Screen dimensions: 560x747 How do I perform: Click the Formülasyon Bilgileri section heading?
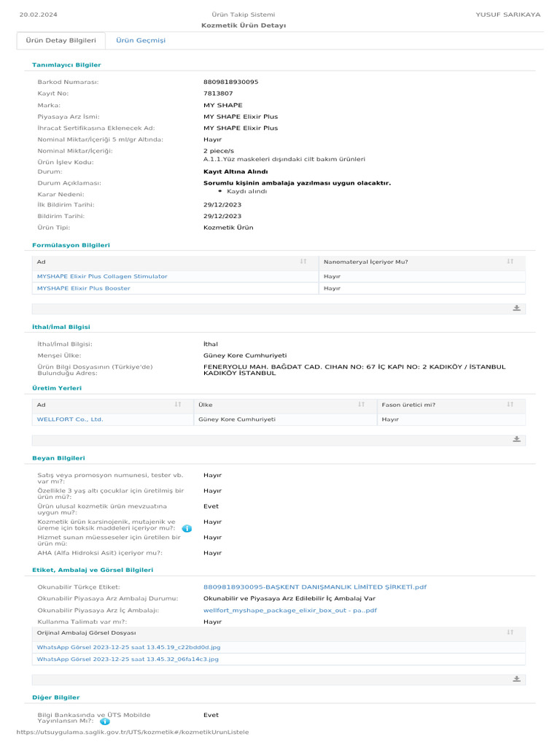71,245
